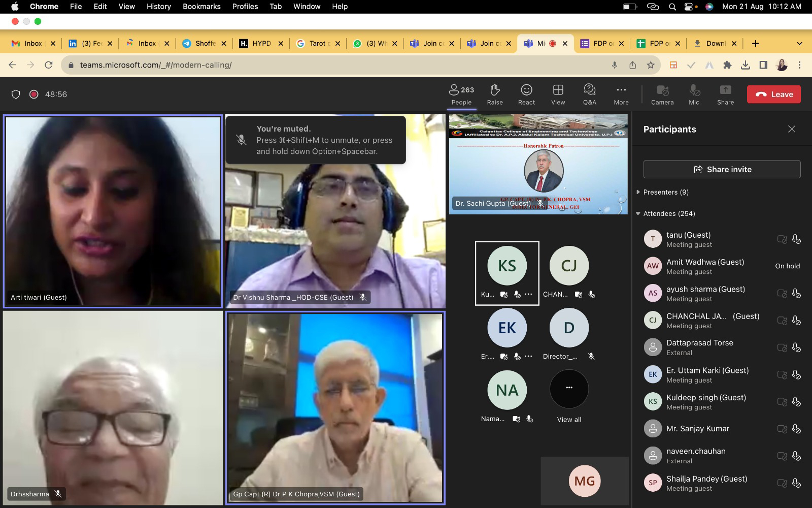Open a new browser tab
The height and width of the screenshot is (508, 812).
(x=755, y=44)
